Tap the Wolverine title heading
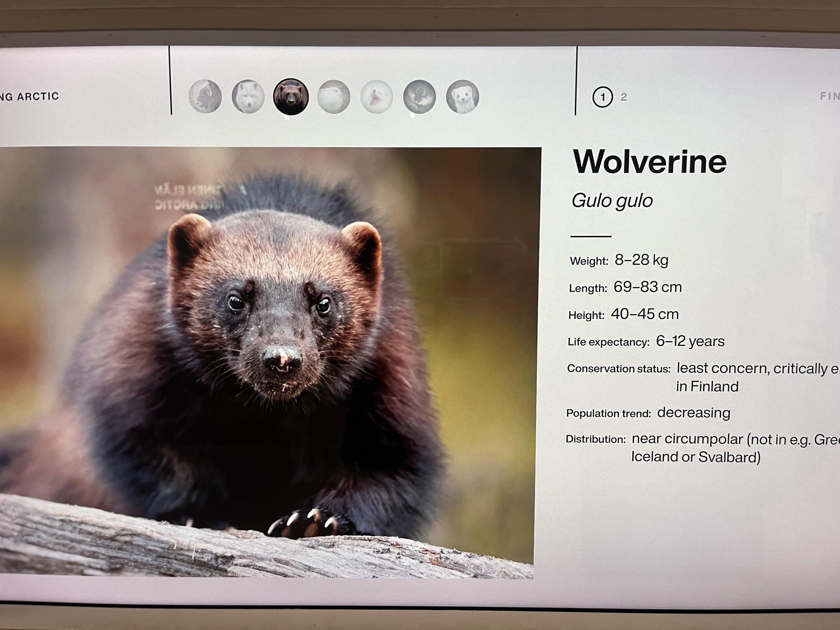This screenshot has width=840, height=630. pyautogui.click(x=650, y=161)
